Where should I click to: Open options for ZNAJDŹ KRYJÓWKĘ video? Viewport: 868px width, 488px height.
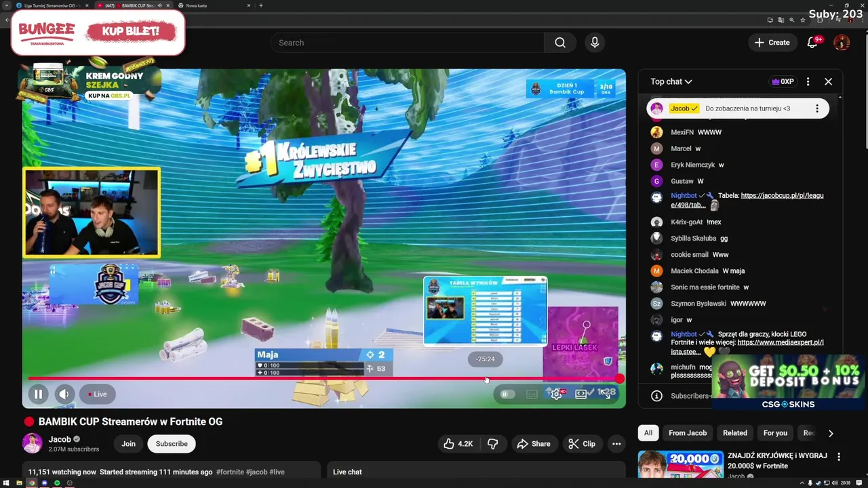[x=839, y=457]
